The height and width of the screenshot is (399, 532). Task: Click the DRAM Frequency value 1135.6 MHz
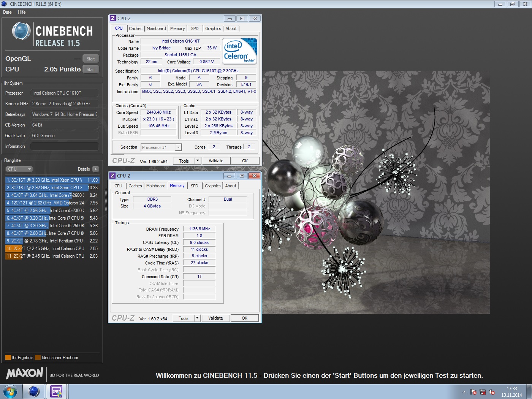click(x=199, y=229)
